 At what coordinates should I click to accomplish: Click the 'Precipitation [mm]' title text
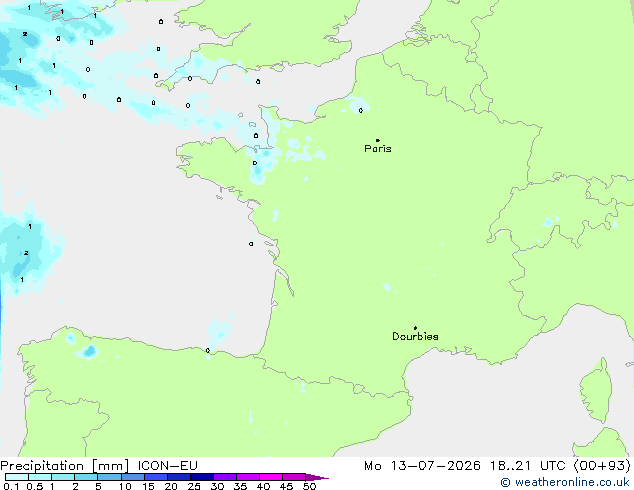point(65,466)
